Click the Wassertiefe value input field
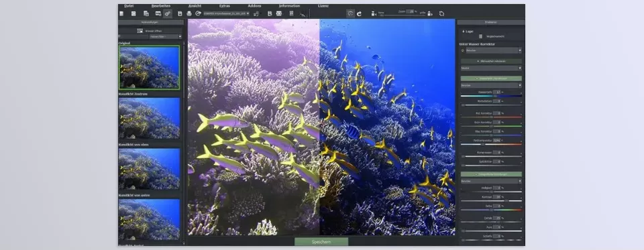This screenshot has height=250, width=644. pos(496,92)
